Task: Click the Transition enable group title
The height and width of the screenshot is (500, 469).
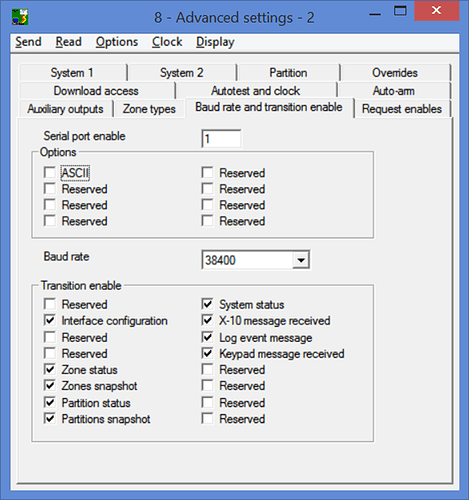Action: [x=81, y=286]
